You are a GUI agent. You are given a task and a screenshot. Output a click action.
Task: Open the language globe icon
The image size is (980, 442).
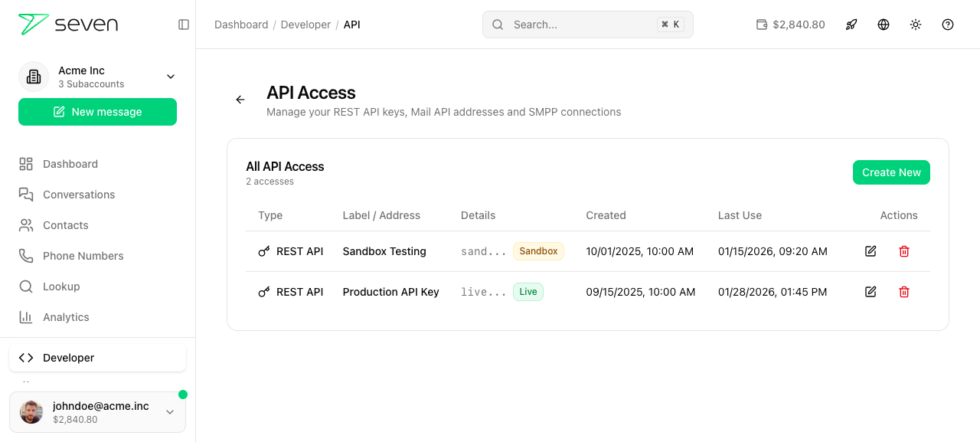pos(884,25)
